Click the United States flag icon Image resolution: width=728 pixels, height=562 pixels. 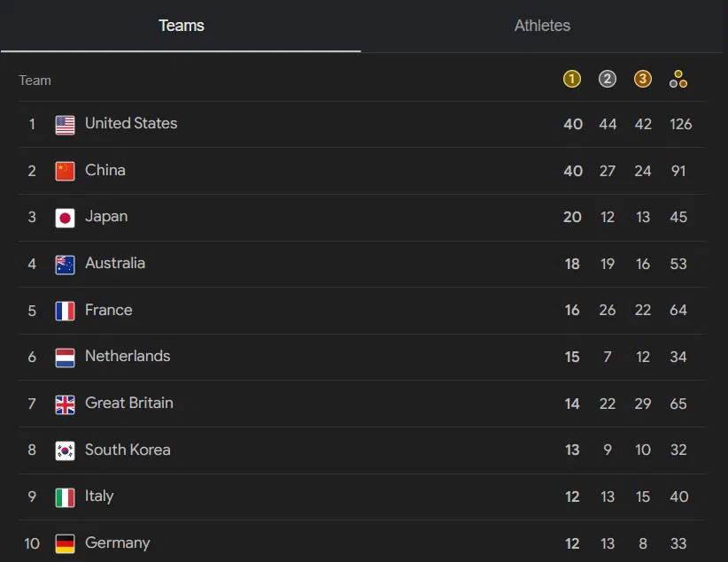click(x=65, y=125)
